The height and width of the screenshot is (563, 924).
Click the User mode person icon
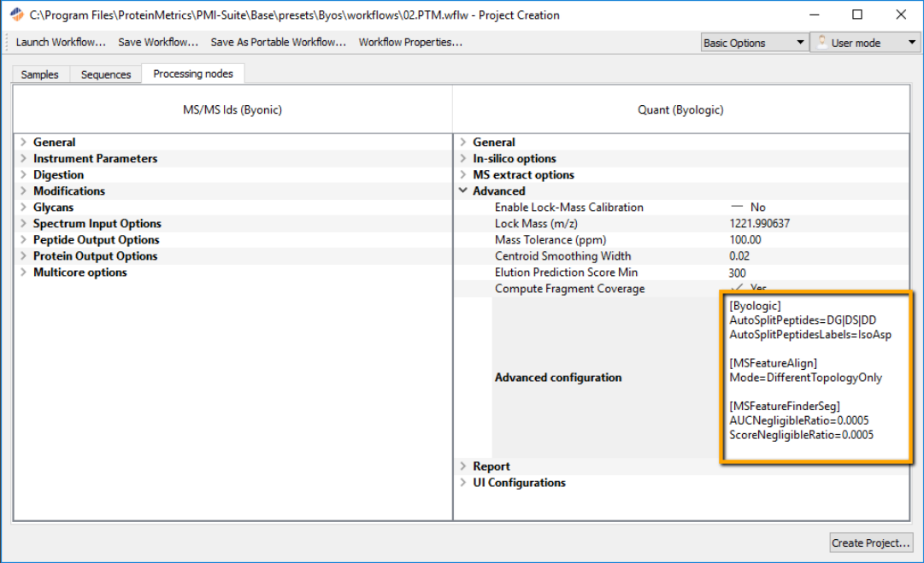[821, 41]
